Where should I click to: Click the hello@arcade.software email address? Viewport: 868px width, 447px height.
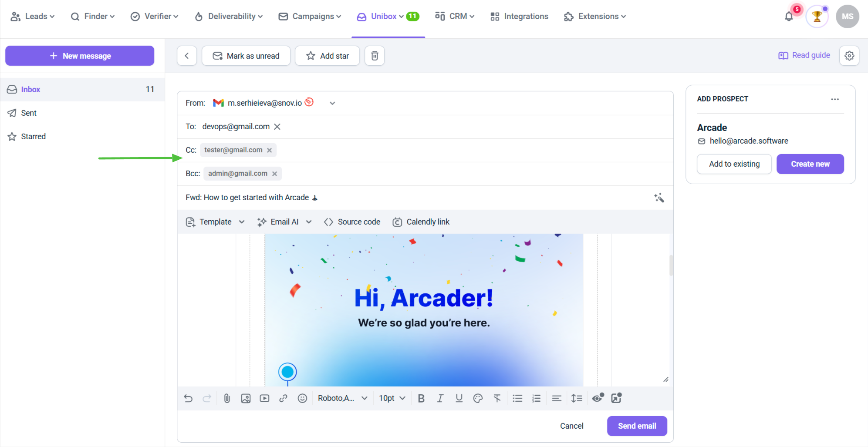tap(749, 141)
